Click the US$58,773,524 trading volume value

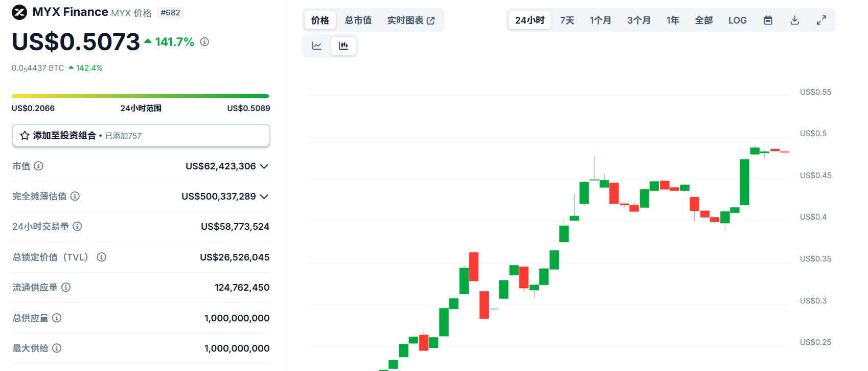pyautogui.click(x=235, y=227)
